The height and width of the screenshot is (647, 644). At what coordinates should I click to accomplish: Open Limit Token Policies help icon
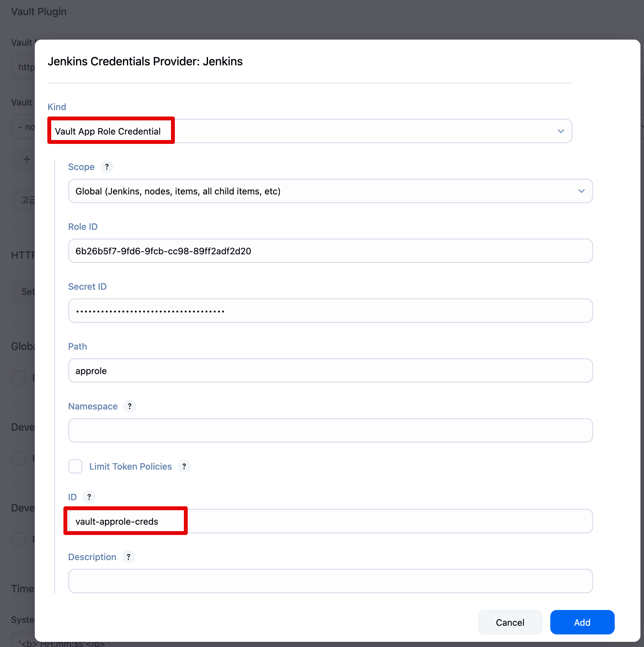pos(184,466)
